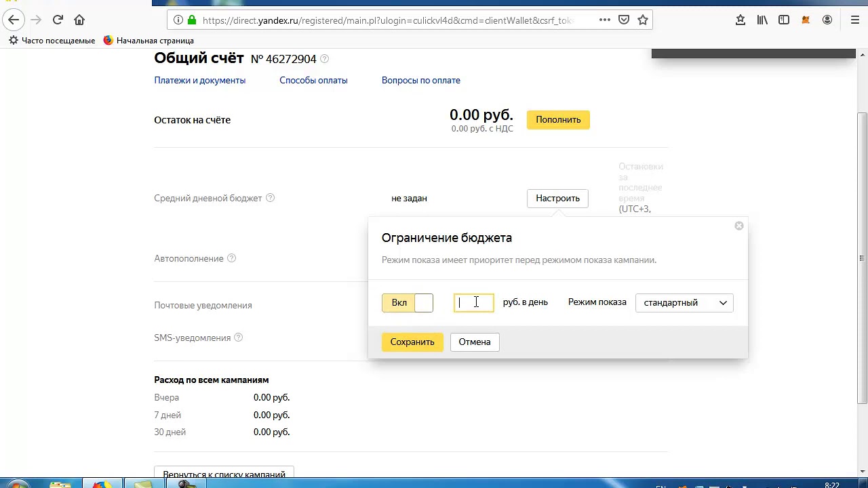Open the Режим показа dropdown
The height and width of the screenshot is (488, 868).
tap(684, 303)
